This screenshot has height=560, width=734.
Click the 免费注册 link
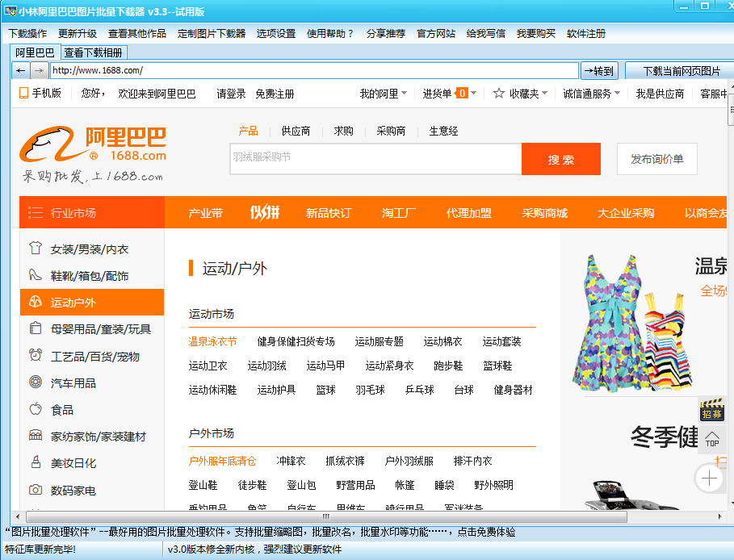click(x=275, y=94)
